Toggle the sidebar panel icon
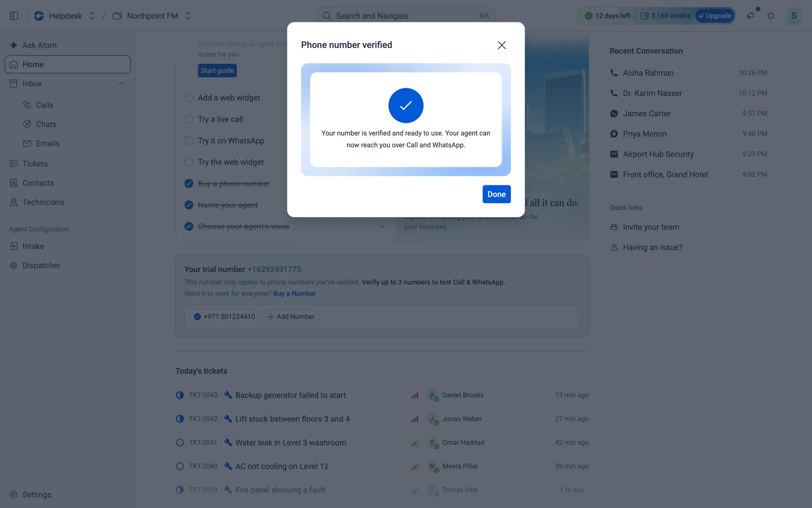Screen dimensions: 812x508 14,16
